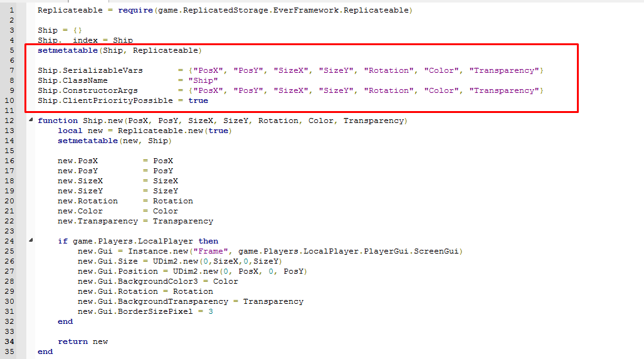Select line number 34 in the gutter

[12, 341]
